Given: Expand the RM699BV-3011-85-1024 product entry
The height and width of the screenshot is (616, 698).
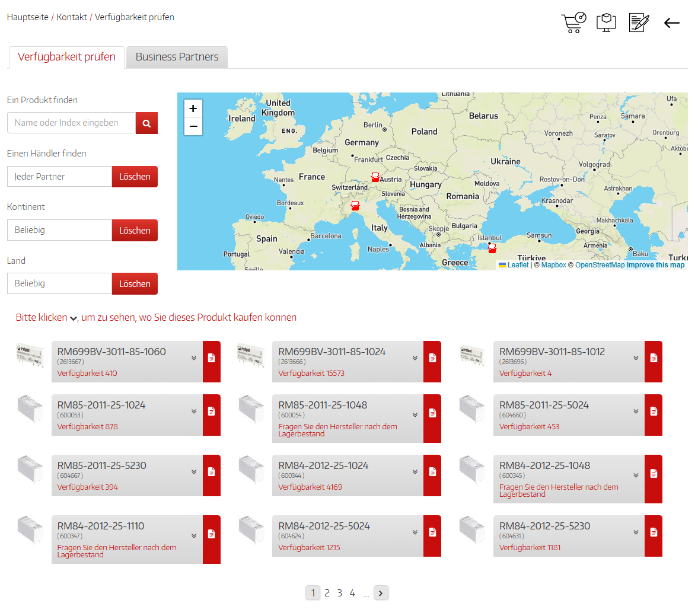Looking at the screenshot, I should [415, 358].
